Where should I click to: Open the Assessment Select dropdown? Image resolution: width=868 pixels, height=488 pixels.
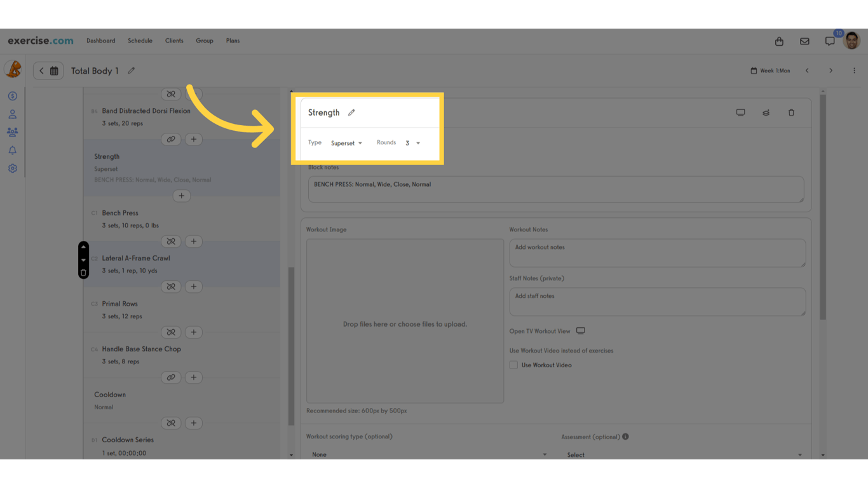click(684, 454)
